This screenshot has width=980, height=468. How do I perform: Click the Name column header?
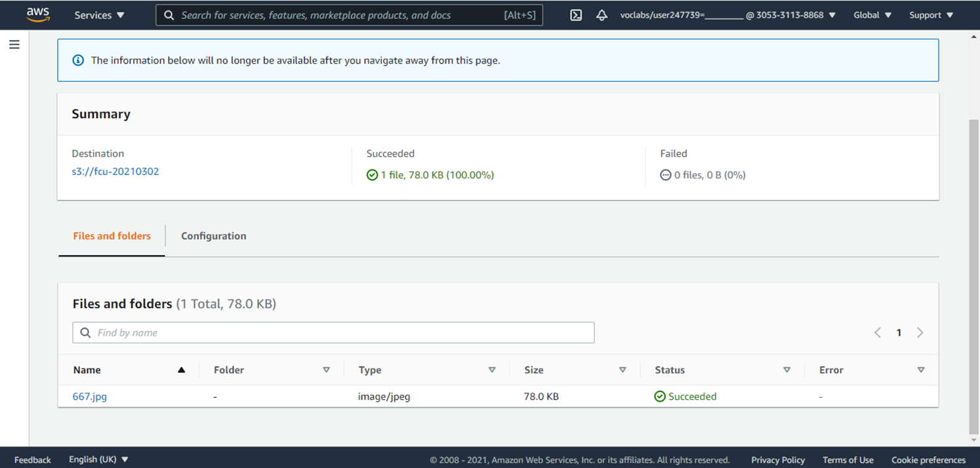pyautogui.click(x=87, y=370)
